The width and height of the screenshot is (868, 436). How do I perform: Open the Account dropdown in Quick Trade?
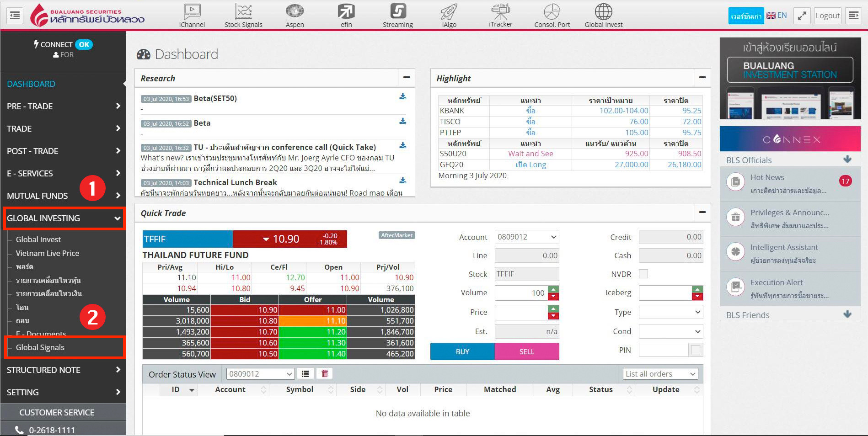527,237
